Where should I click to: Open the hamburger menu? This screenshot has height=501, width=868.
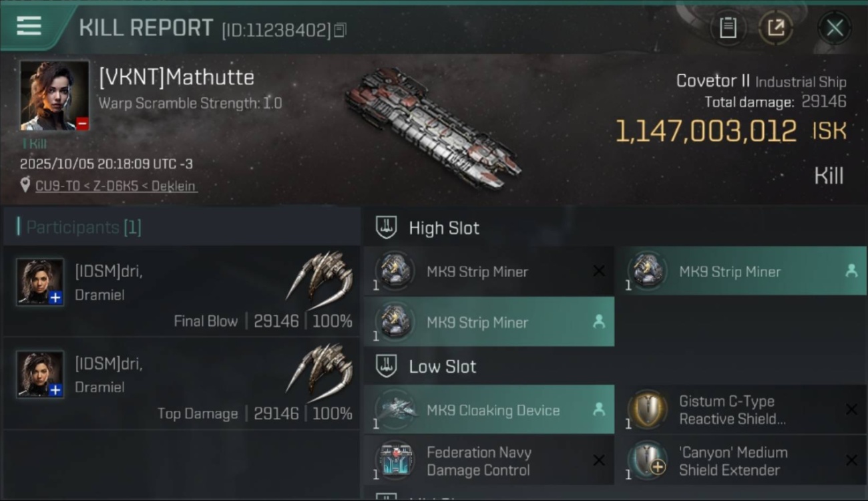[29, 27]
